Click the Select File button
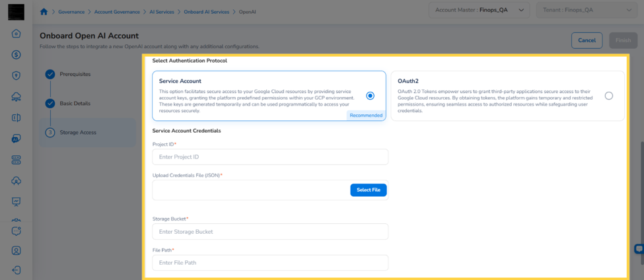Screen dimensions: 644x280 pos(369,190)
